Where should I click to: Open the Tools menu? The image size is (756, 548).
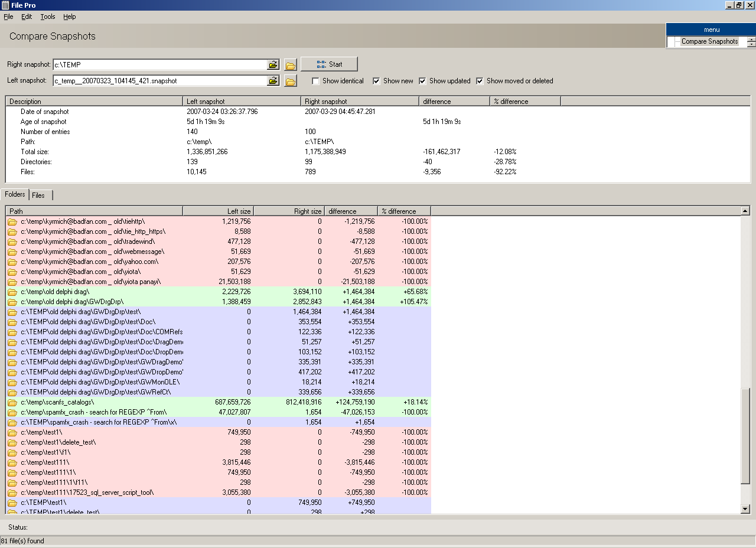[x=47, y=17]
